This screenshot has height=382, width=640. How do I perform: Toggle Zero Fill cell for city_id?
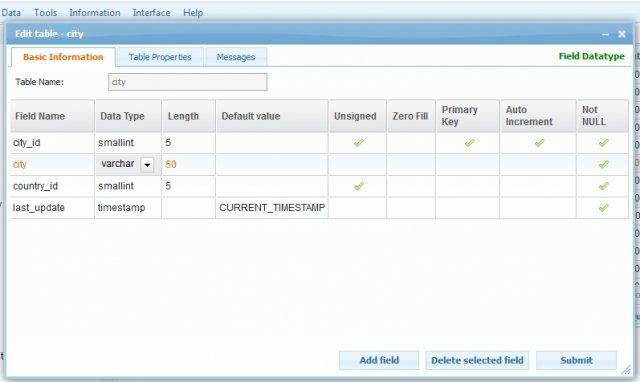(x=411, y=143)
